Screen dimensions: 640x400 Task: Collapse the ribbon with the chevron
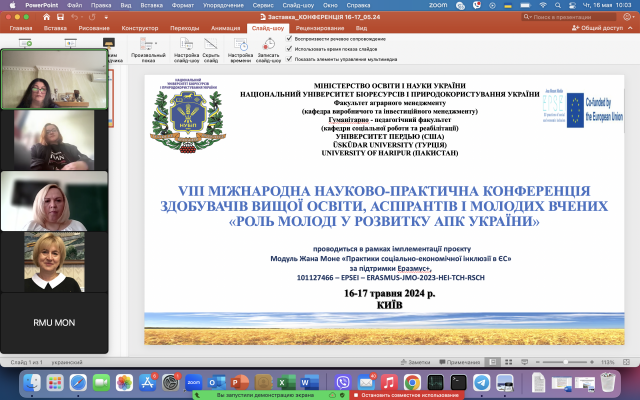click(630, 28)
